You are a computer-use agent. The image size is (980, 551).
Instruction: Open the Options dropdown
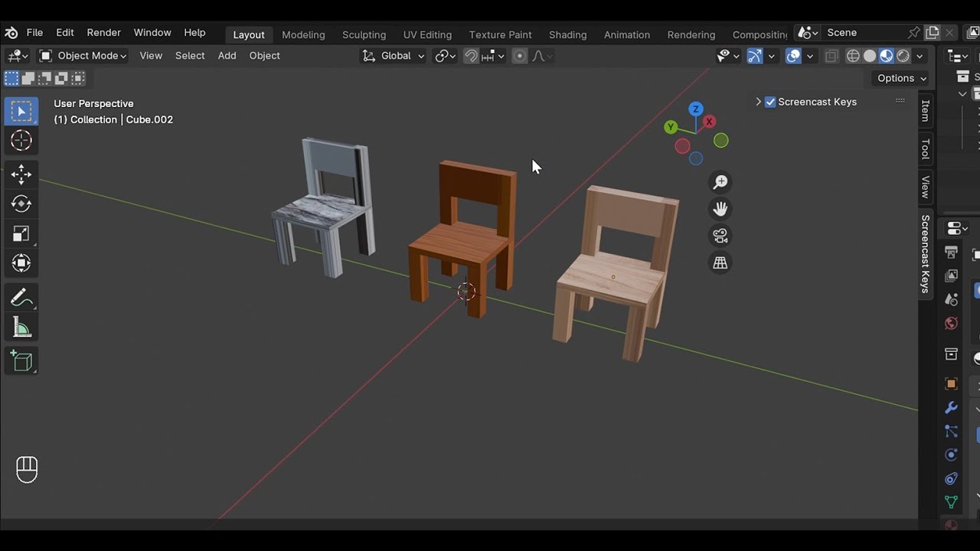(x=902, y=78)
